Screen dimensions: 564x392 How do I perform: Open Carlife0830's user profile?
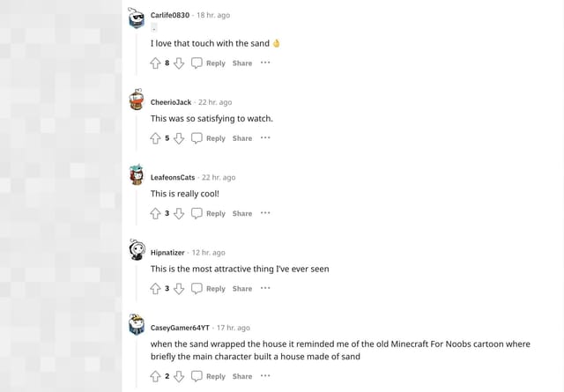point(170,16)
